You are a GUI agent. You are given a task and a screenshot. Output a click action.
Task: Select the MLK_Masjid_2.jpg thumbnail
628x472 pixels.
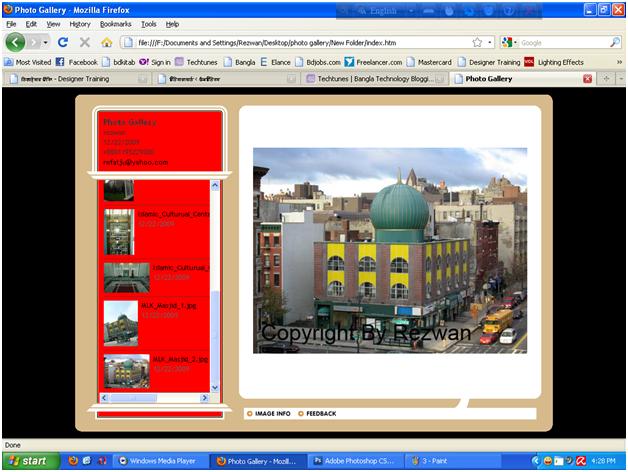[127, 371]
